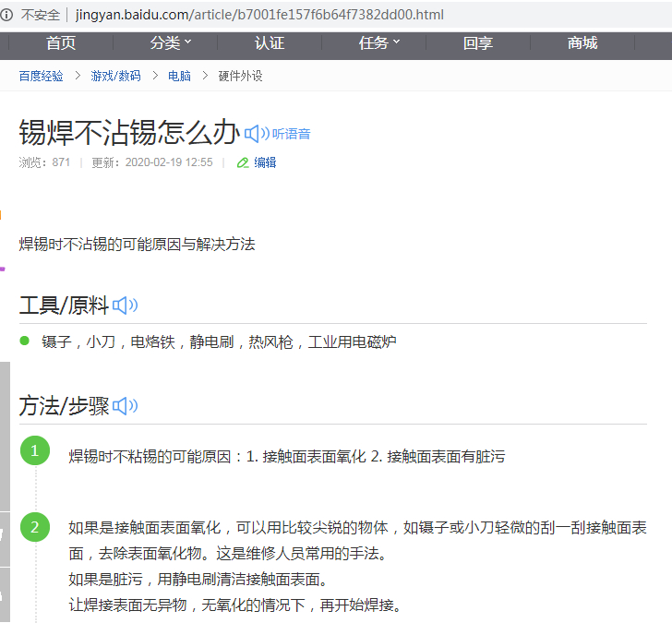Click the address bar URL text

pos(259,15)
